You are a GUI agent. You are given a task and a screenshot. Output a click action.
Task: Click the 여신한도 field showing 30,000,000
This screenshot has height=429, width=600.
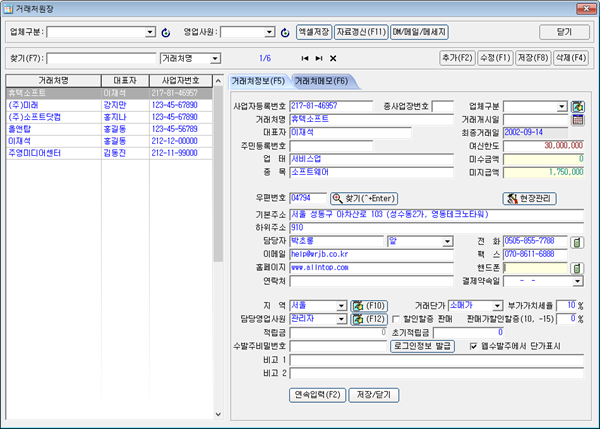tap(543, 146)
